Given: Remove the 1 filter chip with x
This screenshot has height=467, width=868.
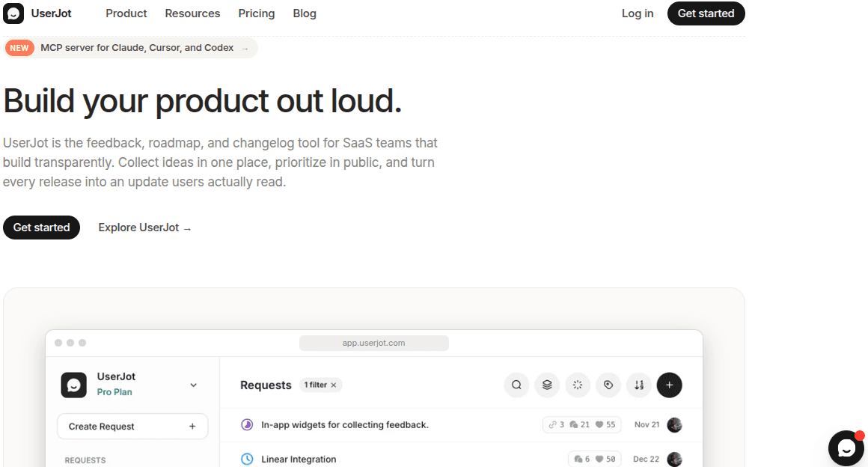Looking at the screenshot, I should coord(333,385).
